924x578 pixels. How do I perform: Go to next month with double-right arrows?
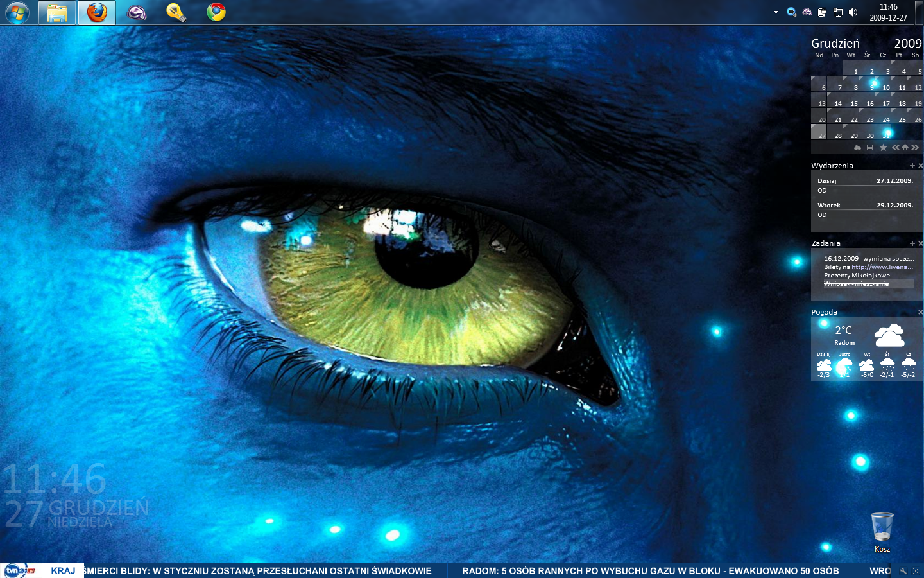(915, 147)
